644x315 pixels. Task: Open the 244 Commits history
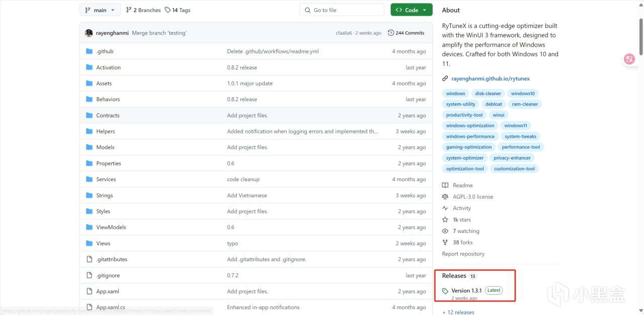(406, 33)
